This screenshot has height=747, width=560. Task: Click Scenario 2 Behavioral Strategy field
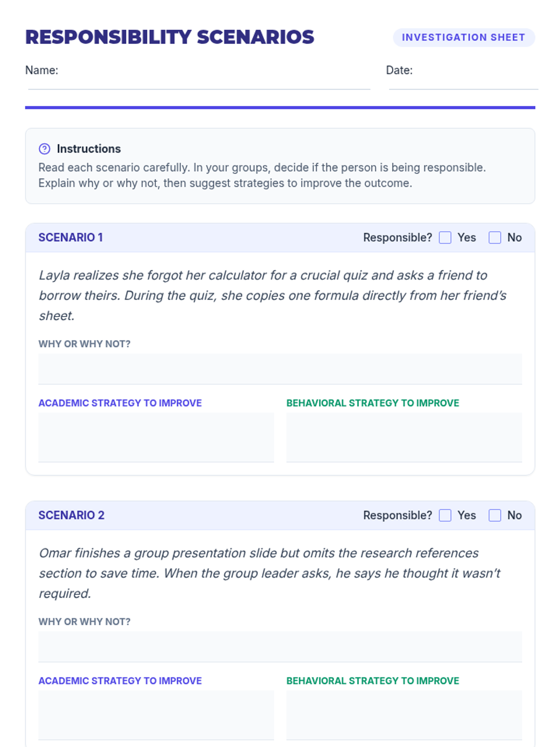pyautogui.click(x=404, y=715)
